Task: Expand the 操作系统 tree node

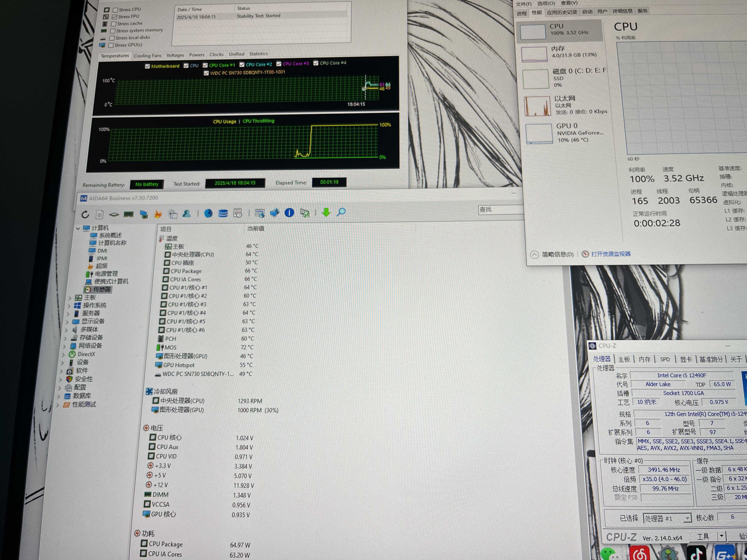Action: tap(69, 306)
